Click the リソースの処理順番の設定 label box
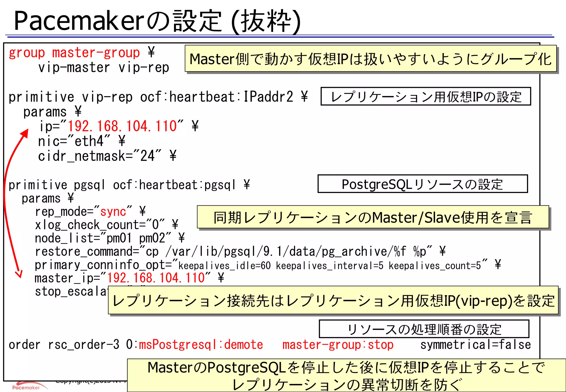The height and width of the screenshot is (392, 566). coord(424,329)
